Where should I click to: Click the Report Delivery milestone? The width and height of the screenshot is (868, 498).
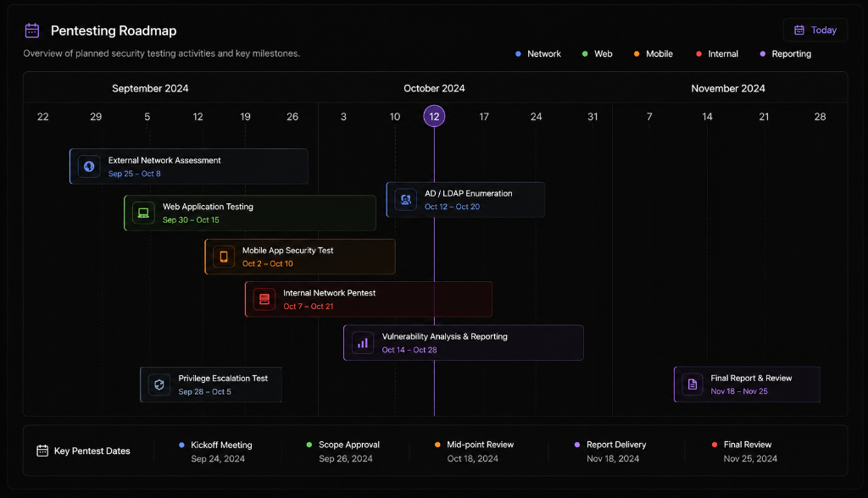point(610,451)
